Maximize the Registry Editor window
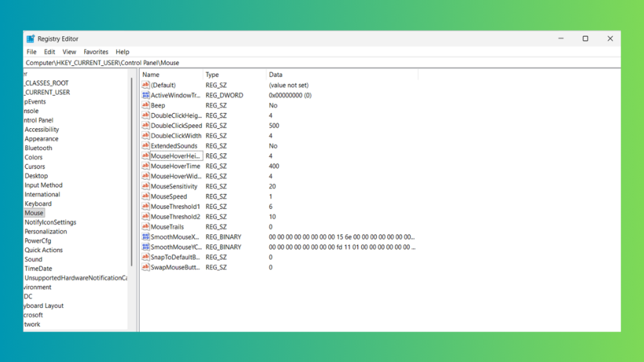 pyautogui.click(x=586, y=38)
